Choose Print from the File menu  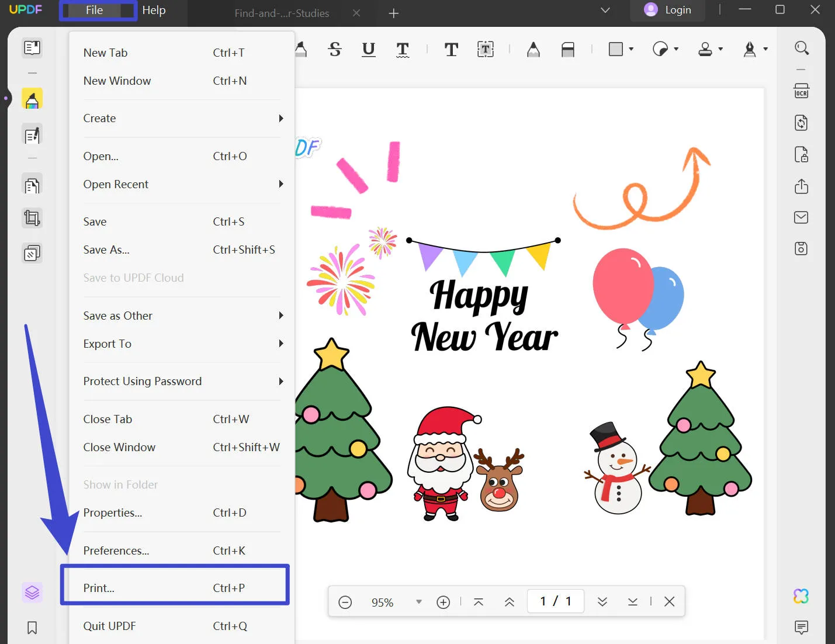98,588
